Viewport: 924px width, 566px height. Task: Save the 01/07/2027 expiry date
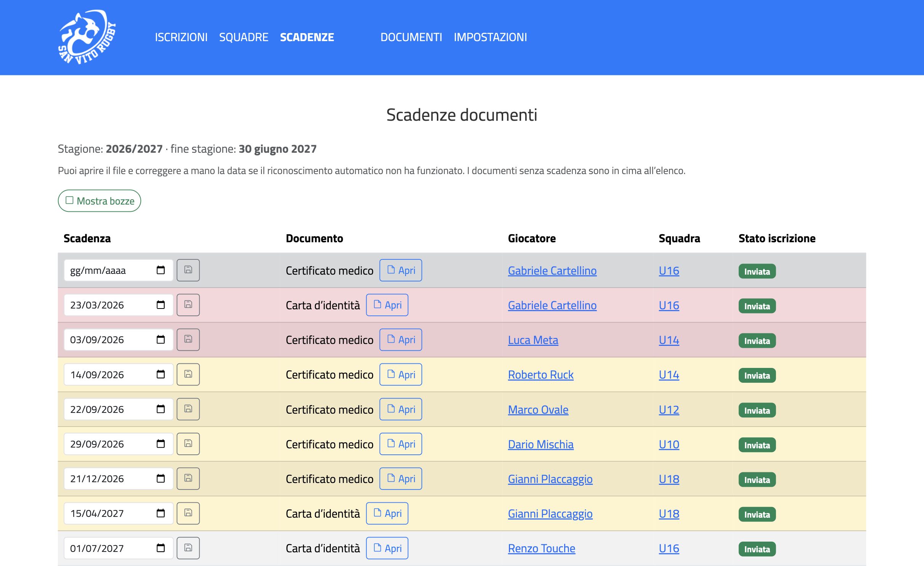coord(188,548)
